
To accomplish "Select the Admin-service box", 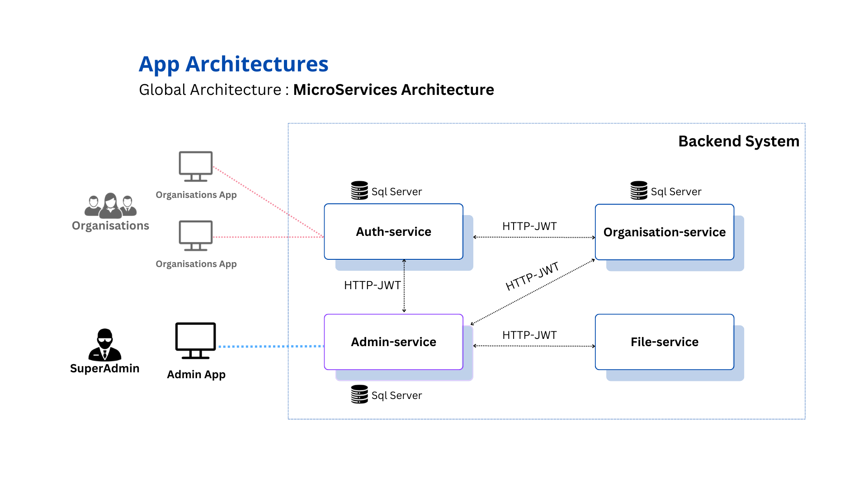I will 394,342.
